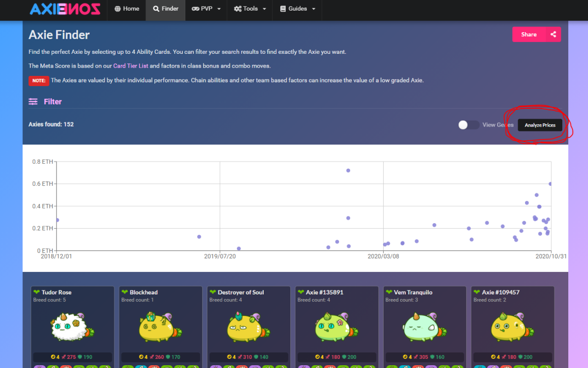Click the plant class icon beside Axie #135891
This screenshot has height=368, width=588.
point(301,292)
